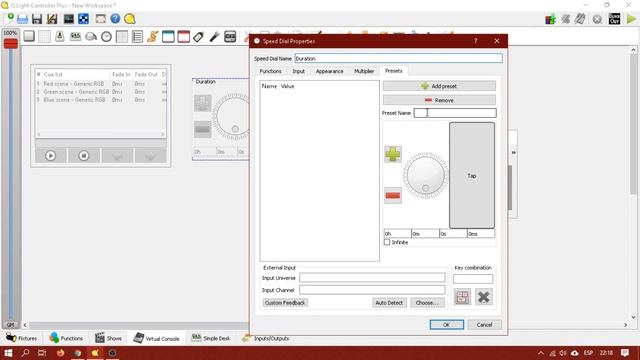Toggle the blackout button
Screen dimensions: 640x360
[614, 19]
